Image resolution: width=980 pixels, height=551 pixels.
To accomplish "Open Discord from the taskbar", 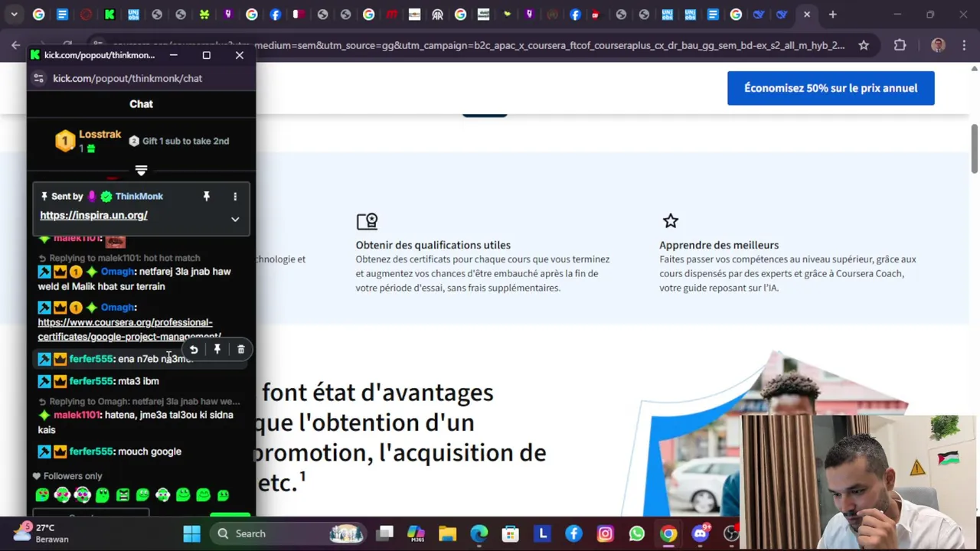I will 701,533.
